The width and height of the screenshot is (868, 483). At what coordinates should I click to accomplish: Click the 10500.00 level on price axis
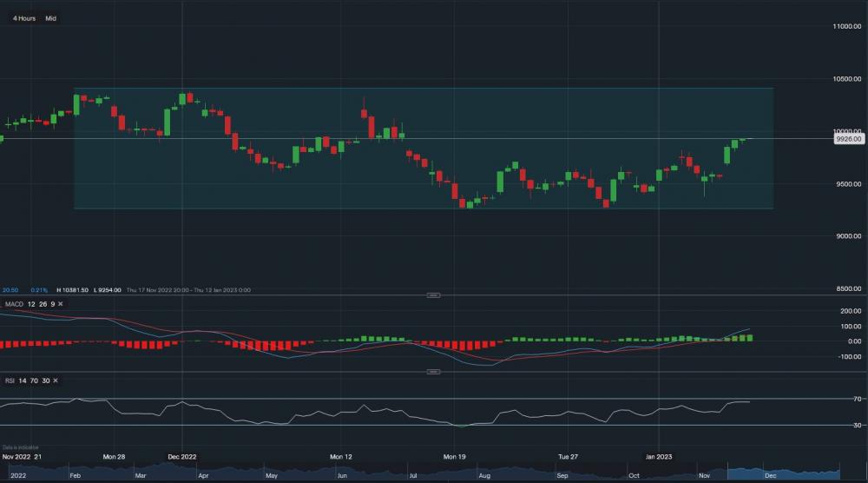point(847,79)
